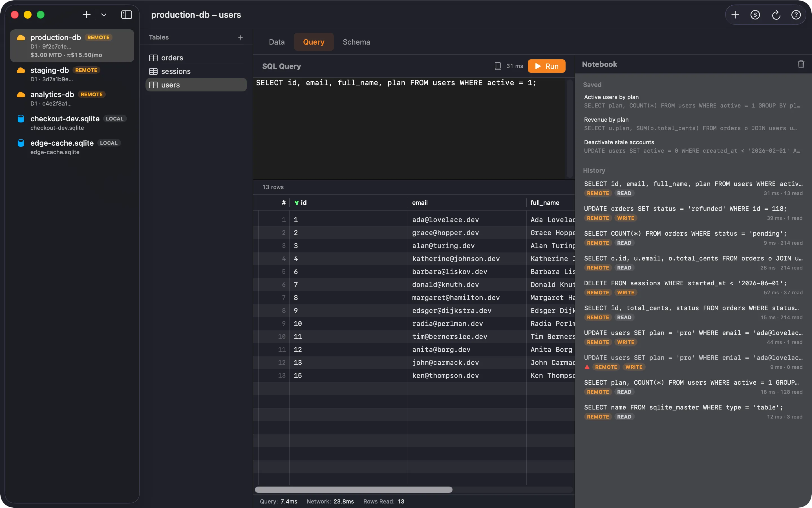
Task: Click the notebook icon beside 31 ms
Action: click(x=498, y=66)
